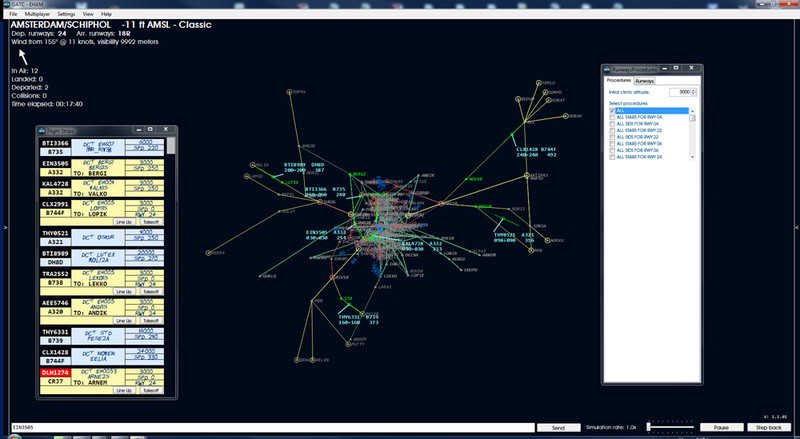Select the THY6331 aircraft label on radar

[x=359, y=320]
